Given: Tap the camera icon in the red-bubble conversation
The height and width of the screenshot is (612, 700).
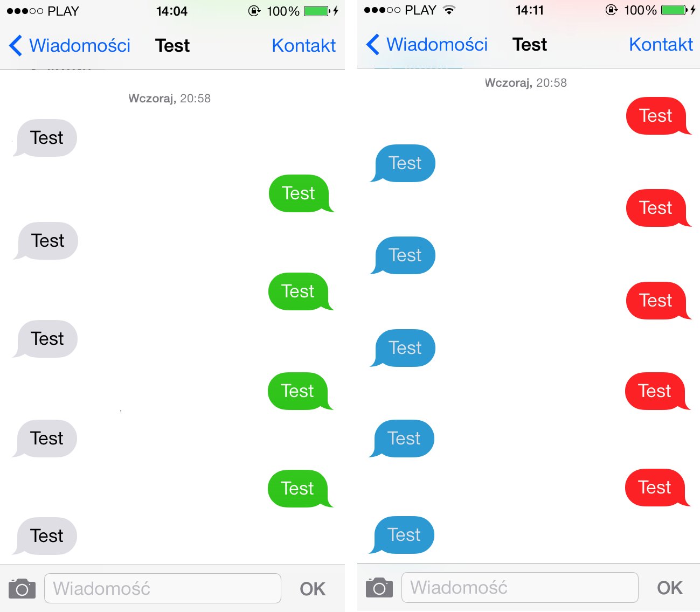Looking at the screenshot, I should pos(379,588).
